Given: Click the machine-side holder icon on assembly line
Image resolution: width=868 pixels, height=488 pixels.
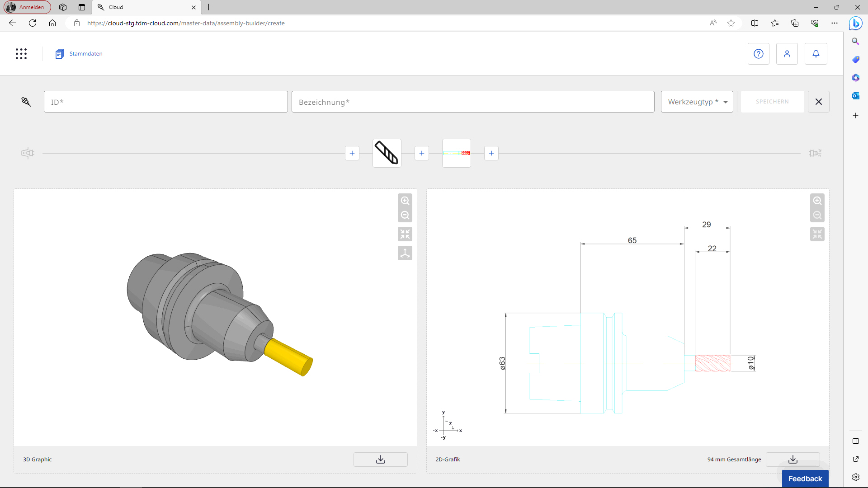Looking at the screenshot, I should pyautogui.click(x=28, y=153).
